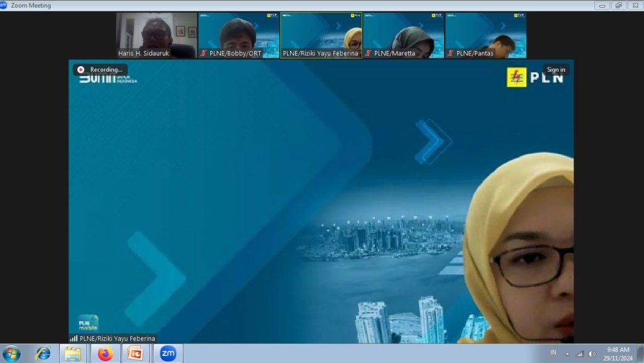Click the Zoom icon in the taskbar

coord(168,354)
